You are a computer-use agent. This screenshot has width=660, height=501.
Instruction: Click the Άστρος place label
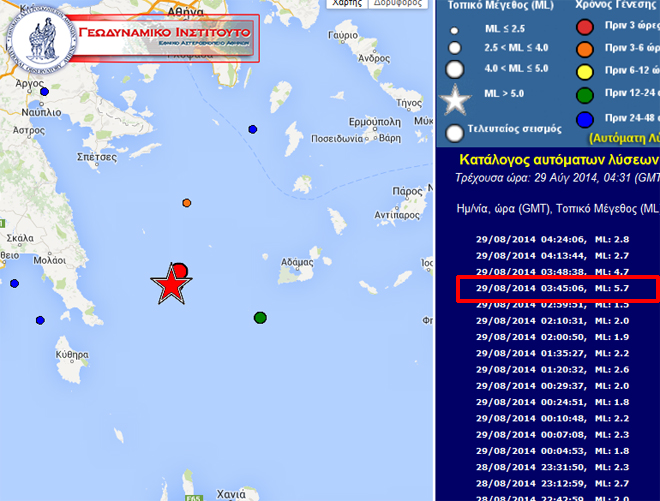click(x=29, y=131)
